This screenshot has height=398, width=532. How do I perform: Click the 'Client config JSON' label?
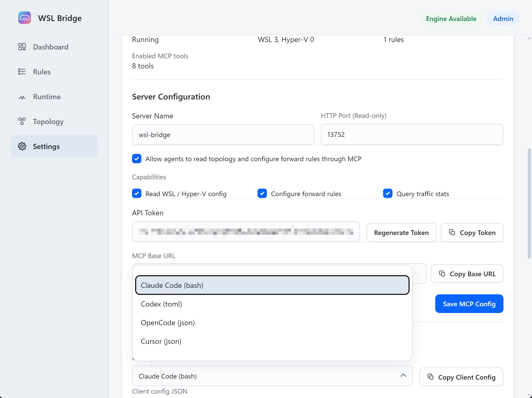click(160, 391)
